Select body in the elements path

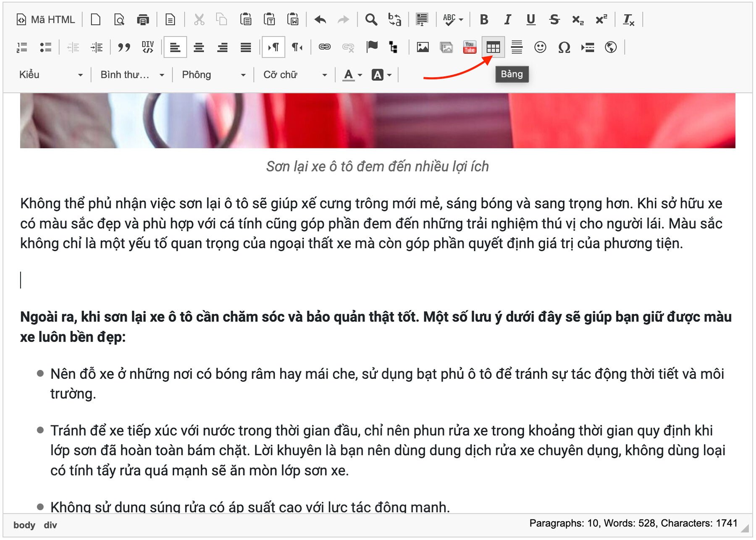[24, 525]
